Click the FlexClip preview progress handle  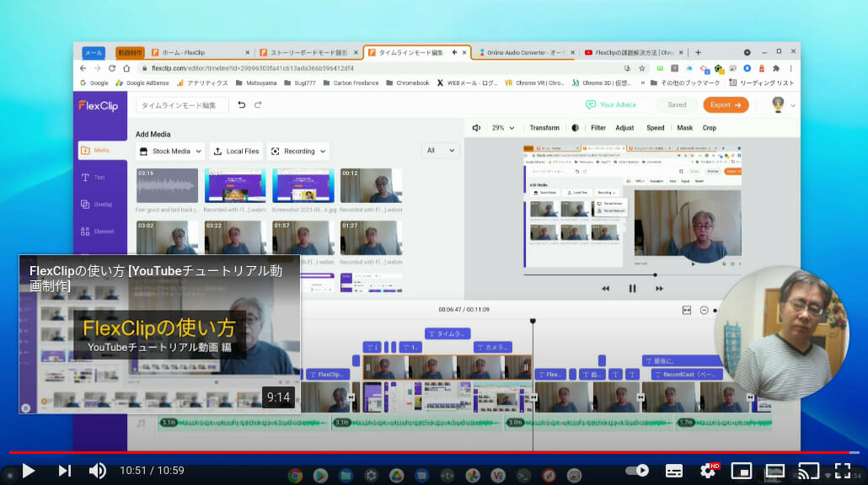[656, 274]
